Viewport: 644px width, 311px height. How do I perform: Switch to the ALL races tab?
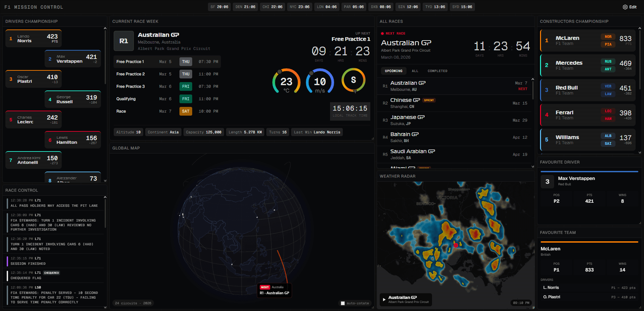point(415,71)
